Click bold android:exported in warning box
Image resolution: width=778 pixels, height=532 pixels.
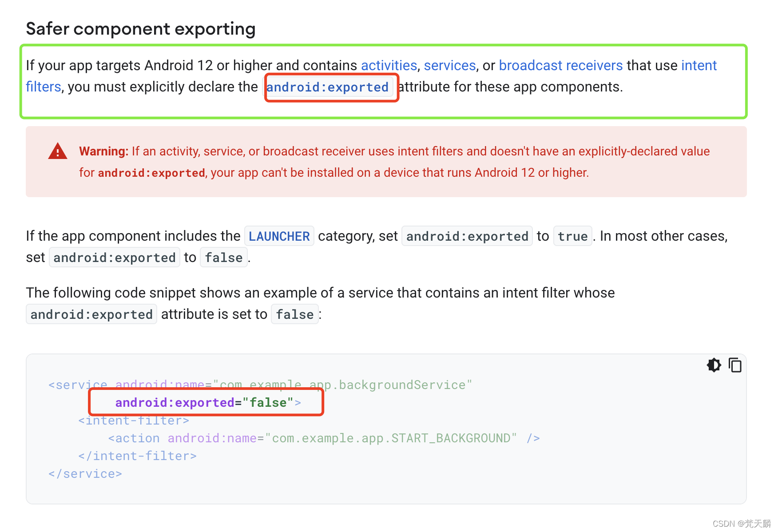(x=151, y=173)
